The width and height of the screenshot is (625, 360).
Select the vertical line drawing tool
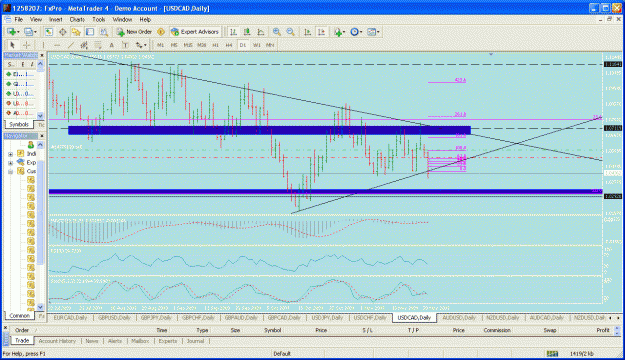[43, 45]
